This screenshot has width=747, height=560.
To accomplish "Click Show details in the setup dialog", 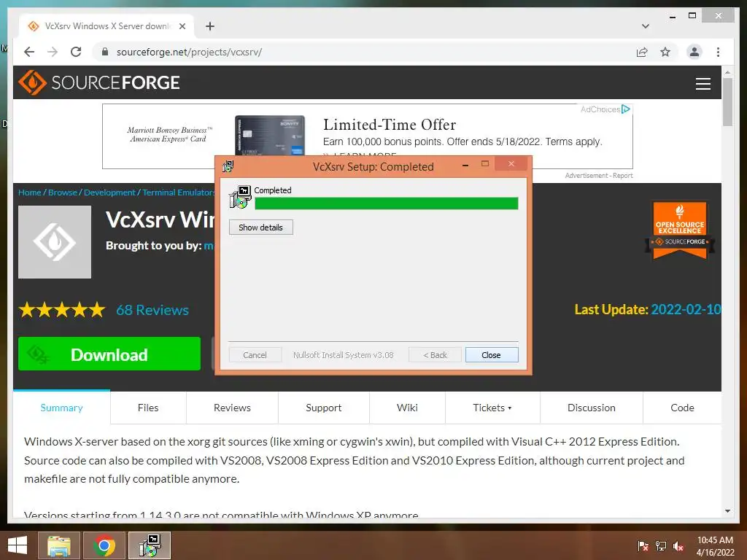I will (x=260, y=227).
